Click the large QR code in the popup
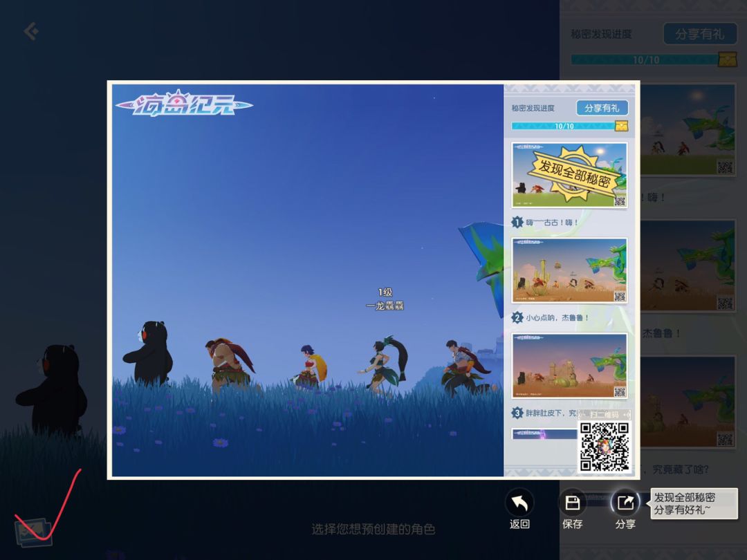 604,447
